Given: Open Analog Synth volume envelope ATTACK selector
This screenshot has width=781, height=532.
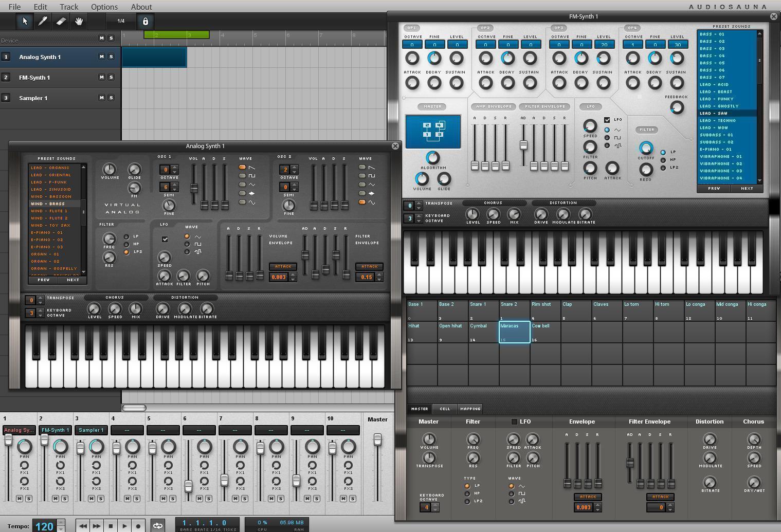Looking at the screenshot, I should (x=283, y=266).
